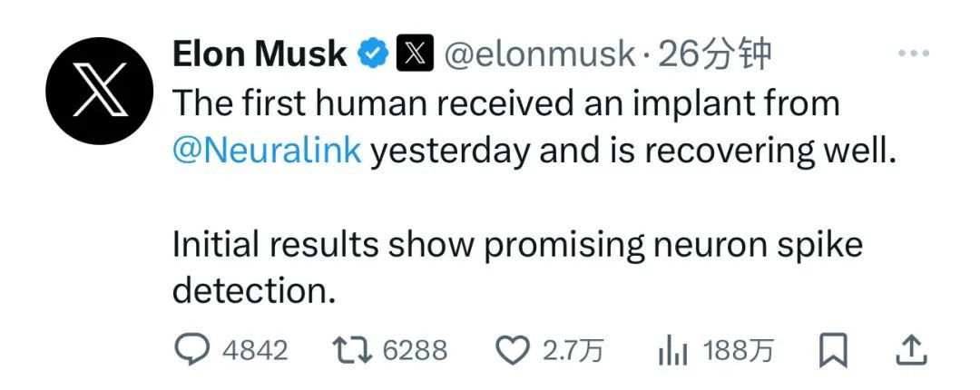Viewport: 980px width, 390px height.
Task: Open the round X profile avatar
Action: pos(99,91)
